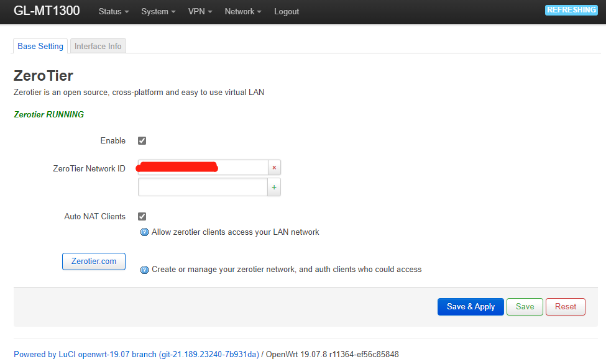
Task: Open the Powered by LuCI openwrt link
Action: pos(136,355)
